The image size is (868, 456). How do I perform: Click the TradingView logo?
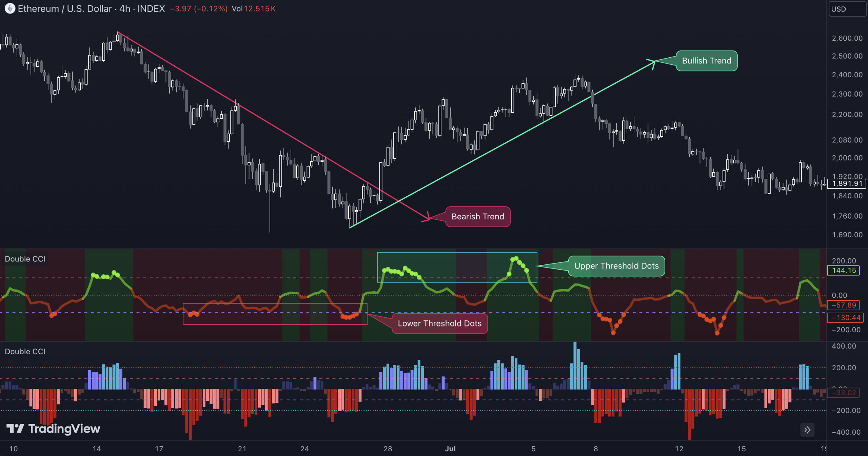pyautogui.click(x=53, y=429)
